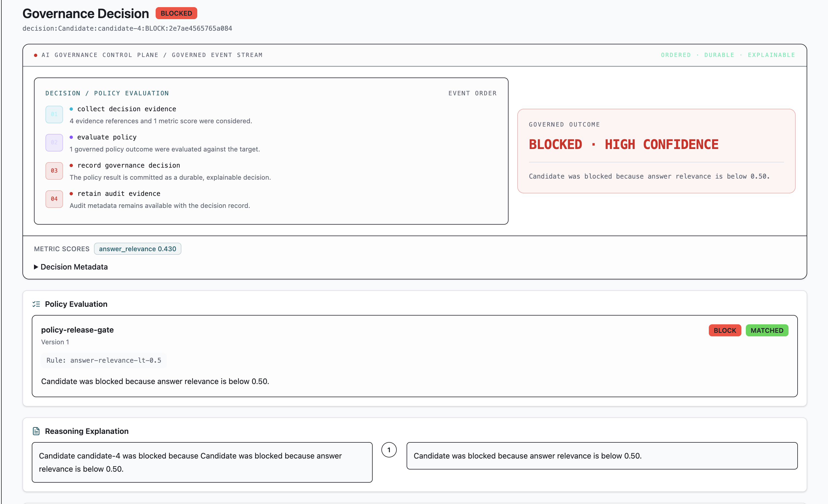Select step badge 02 evaluate policy
Image resolution: width=828 pixels, height=504 pixels.
[54, 142]
